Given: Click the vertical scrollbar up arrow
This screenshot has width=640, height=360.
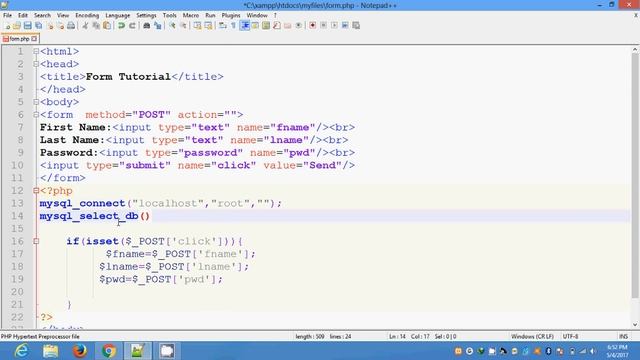Looking at the screenshot, I should [635, 49].
